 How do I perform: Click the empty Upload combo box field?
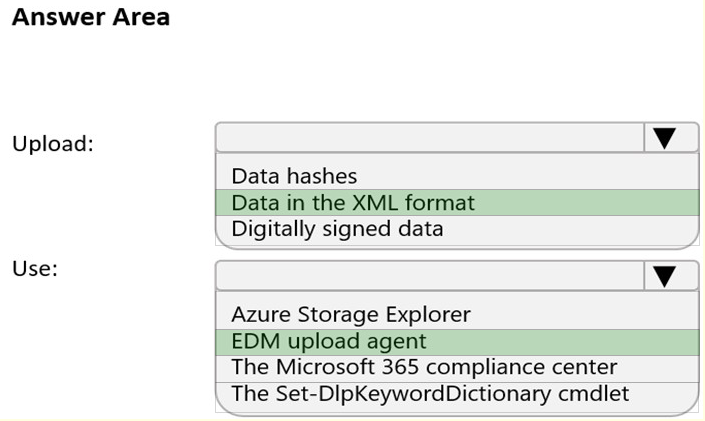(430, 138)
